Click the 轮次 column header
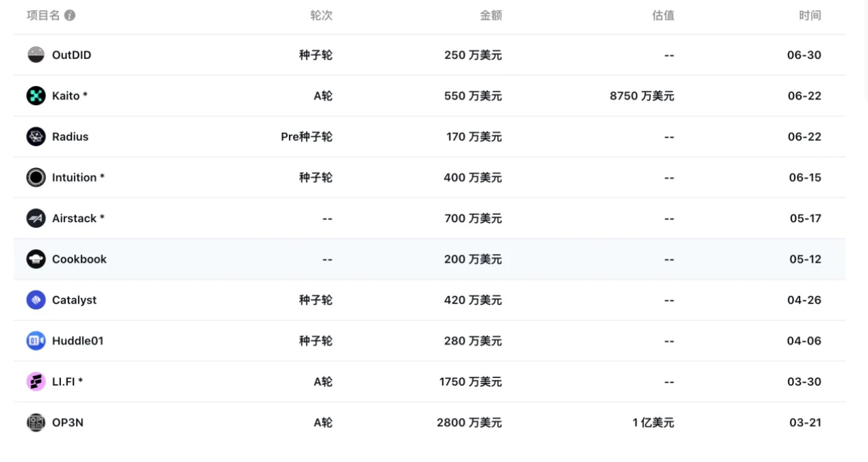This screenshot has height=462, width=868. (x=321, y=16)
